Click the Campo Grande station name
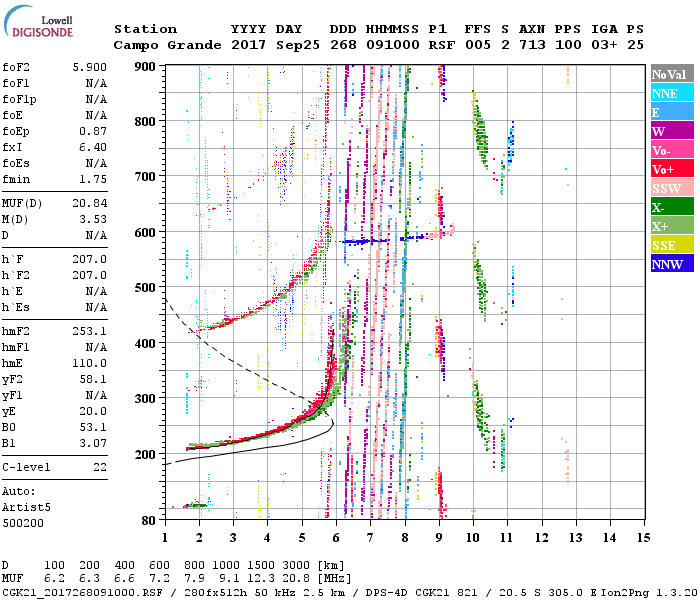Viewport: 700px width, 600px height. [167, 45]
